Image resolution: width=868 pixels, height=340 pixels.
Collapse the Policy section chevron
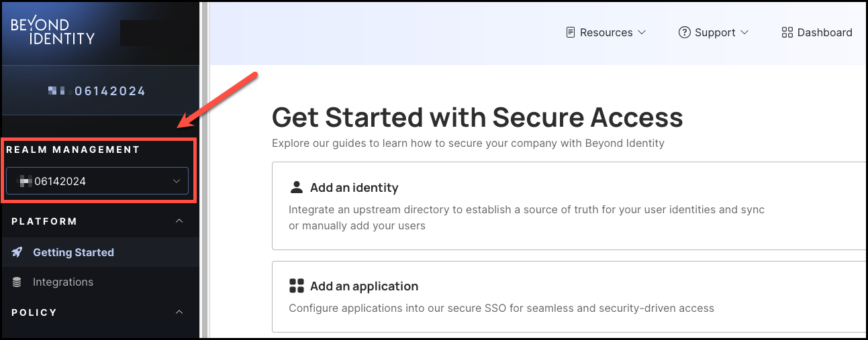coord(179,313)
